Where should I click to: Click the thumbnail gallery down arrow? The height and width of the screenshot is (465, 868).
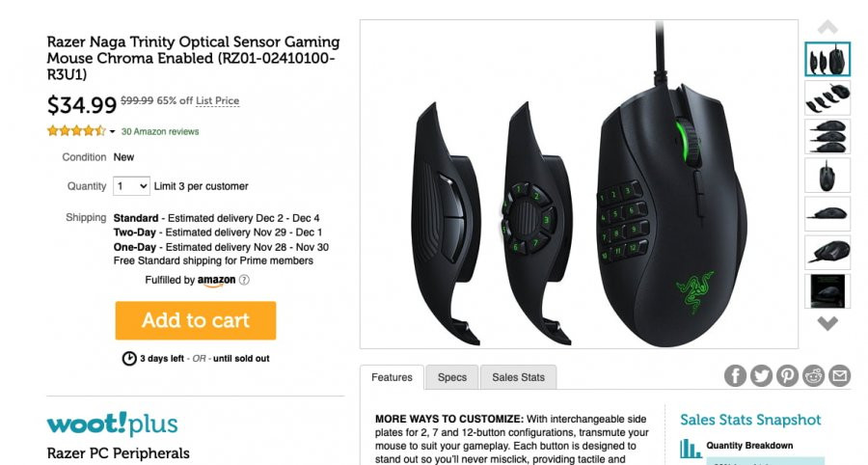(x=827, y=323)
